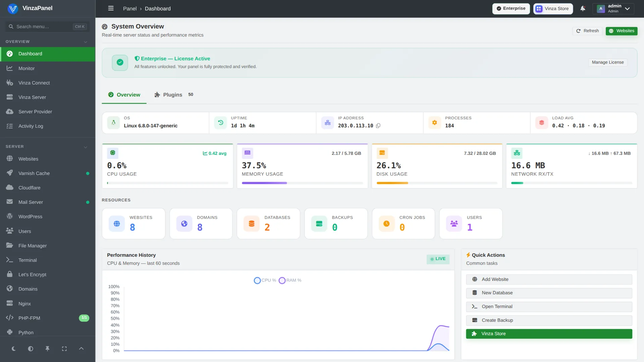Click the WordPress icon in sidebar
644x362 pixels.
click(x=10, y=217)
